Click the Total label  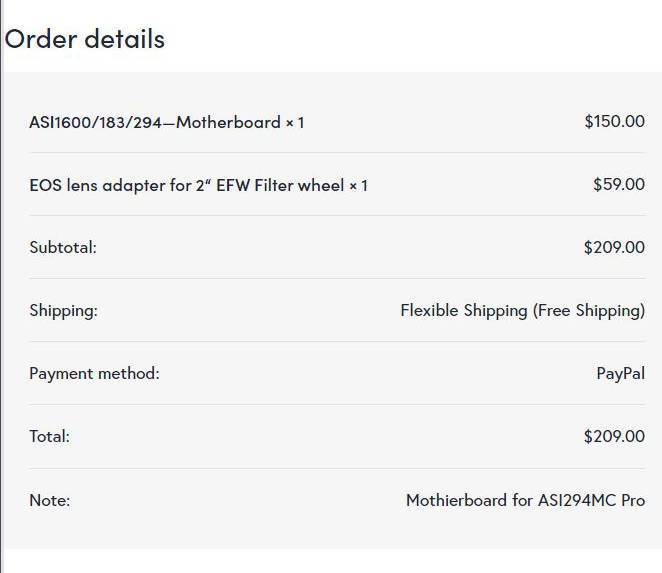(x=49, y=437)
